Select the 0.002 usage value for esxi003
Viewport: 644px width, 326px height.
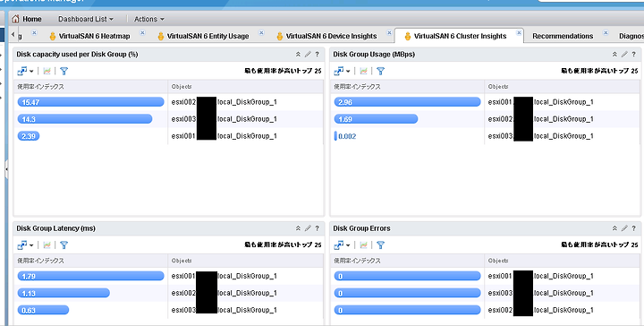[347, 136]
